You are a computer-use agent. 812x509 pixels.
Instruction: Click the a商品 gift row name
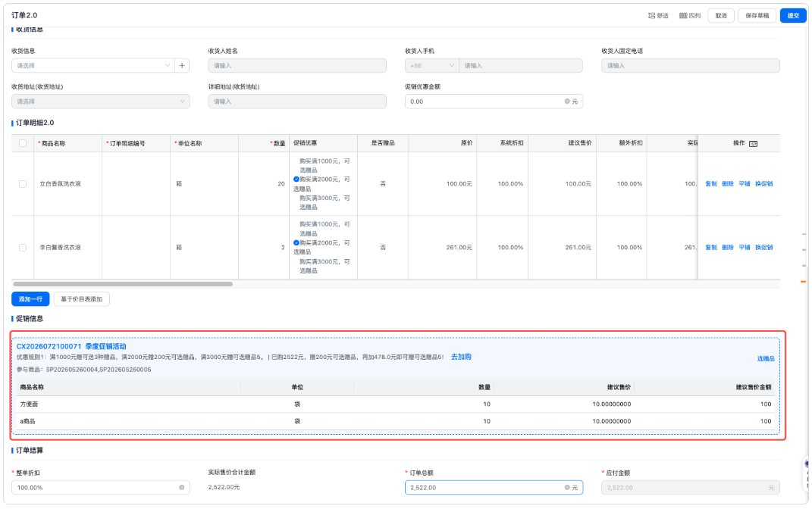click(27, 421)
